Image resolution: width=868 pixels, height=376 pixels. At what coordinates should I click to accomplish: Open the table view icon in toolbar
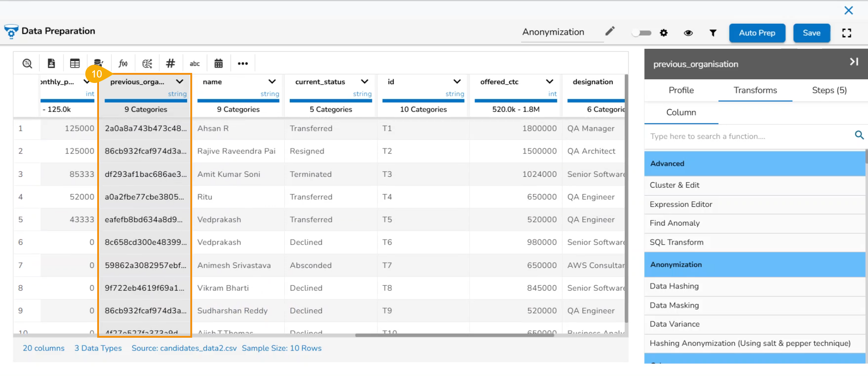click(75, 63)
